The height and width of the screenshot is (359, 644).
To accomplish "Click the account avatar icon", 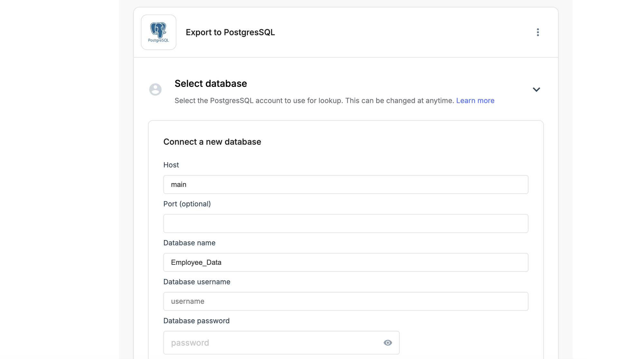I will [x=155, y=89].
